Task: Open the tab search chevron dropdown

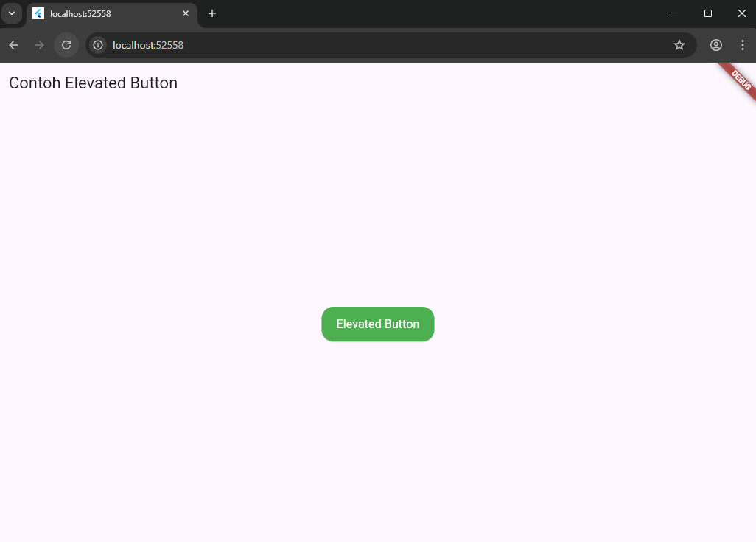Action: pyautogui.click(x=11, y=13)
